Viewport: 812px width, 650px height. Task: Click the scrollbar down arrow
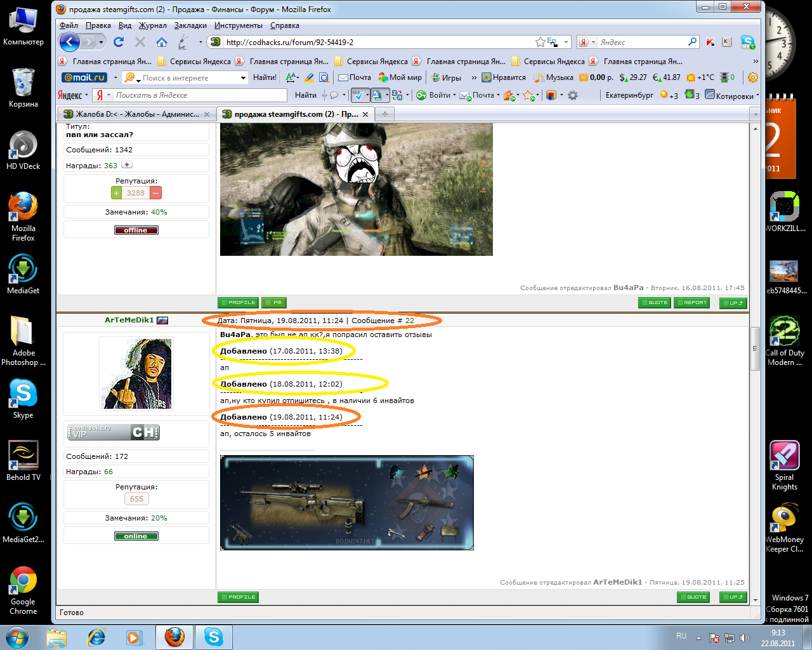755,600
